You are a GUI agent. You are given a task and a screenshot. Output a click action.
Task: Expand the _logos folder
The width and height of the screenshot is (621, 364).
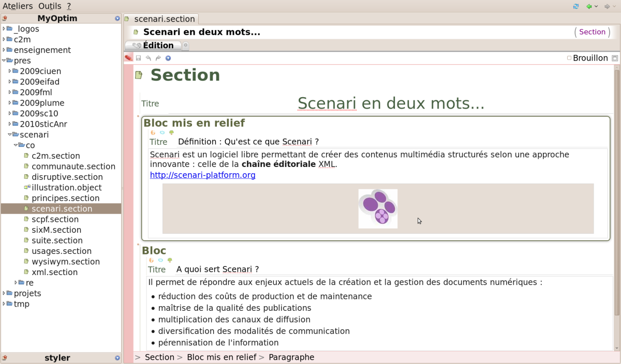pos(4,29)
